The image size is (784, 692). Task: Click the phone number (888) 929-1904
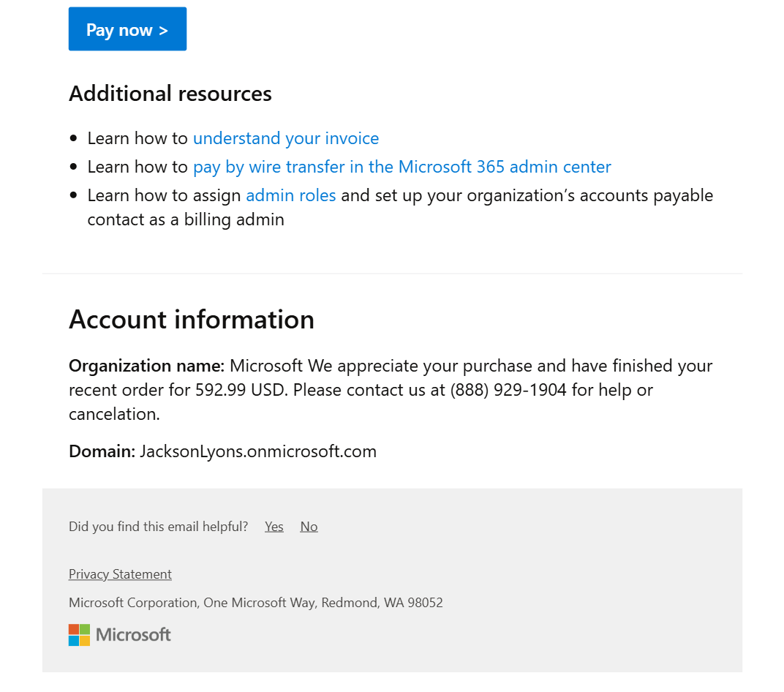tap(508, 390)
